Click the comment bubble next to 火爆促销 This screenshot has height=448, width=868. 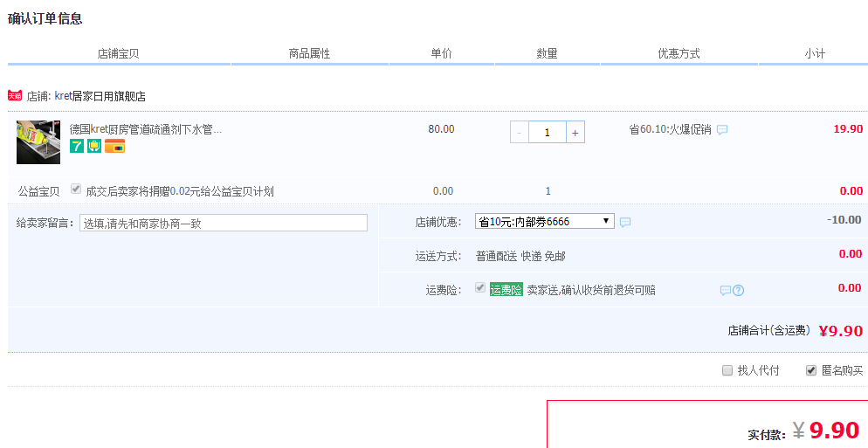click(722, 130)
